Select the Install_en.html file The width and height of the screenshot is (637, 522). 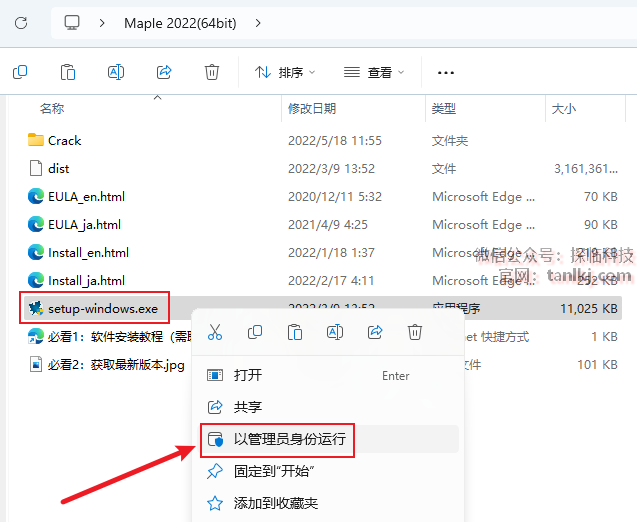(x=78, y=253)
